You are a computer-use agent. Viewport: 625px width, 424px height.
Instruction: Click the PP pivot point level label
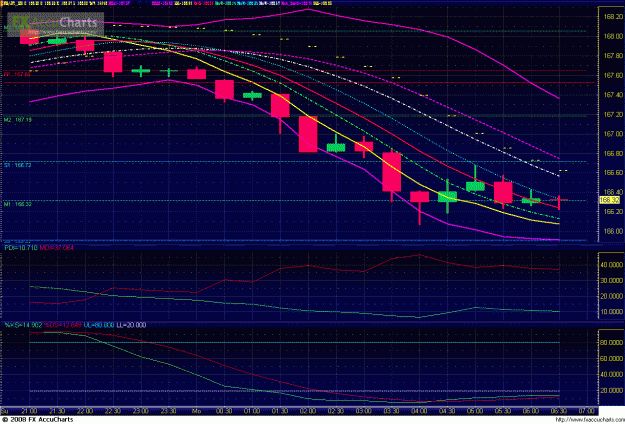[x=18, y=74]
